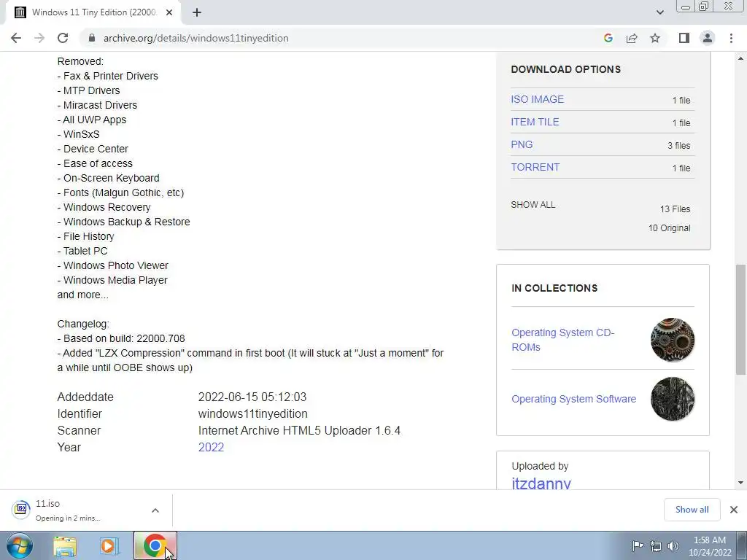Open uploader itzdanny's profile
Screen dimensions: 747x560
(541, 483)
